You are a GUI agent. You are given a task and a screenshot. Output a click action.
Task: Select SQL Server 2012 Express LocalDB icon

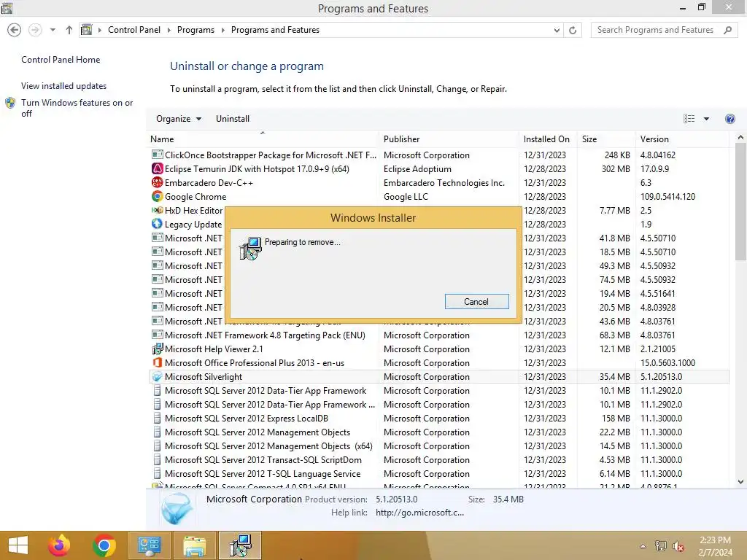tap(158, 418)
